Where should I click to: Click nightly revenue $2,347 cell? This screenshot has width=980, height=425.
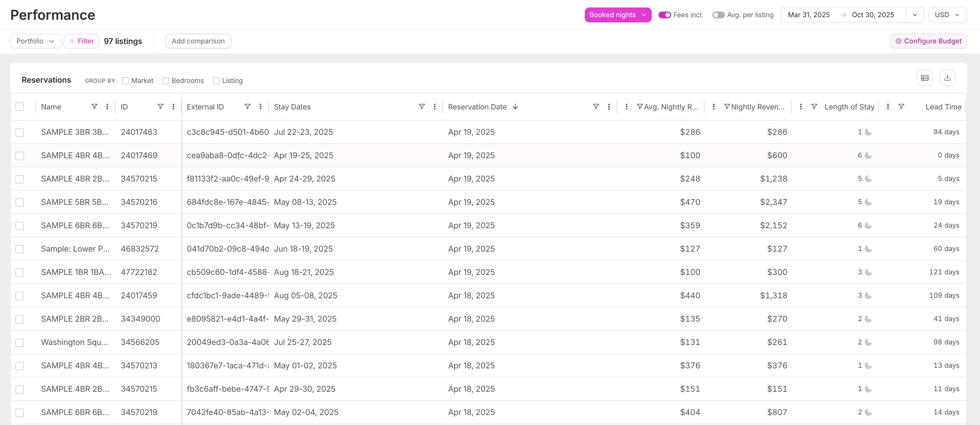pos(774,202)
